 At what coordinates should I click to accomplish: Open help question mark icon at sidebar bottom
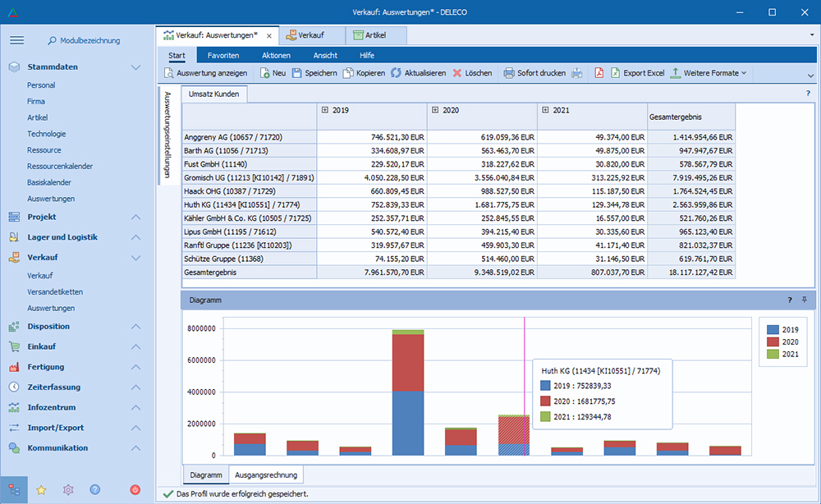point(94,490)
